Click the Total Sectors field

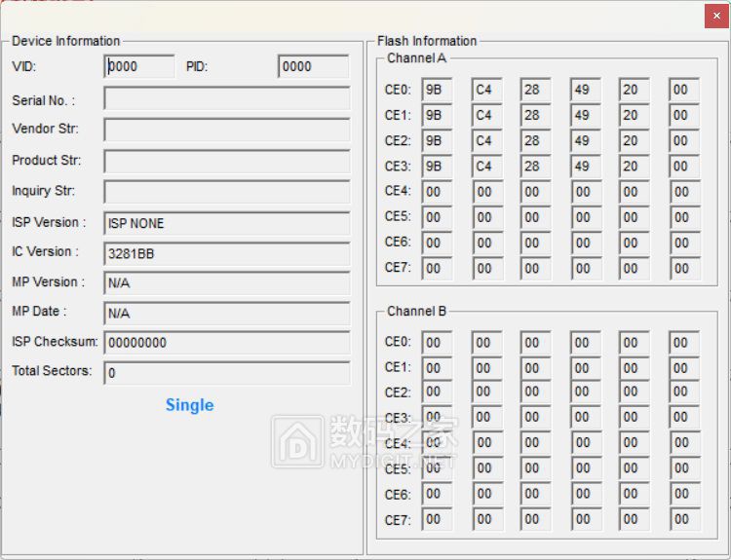tap(226, 373)
